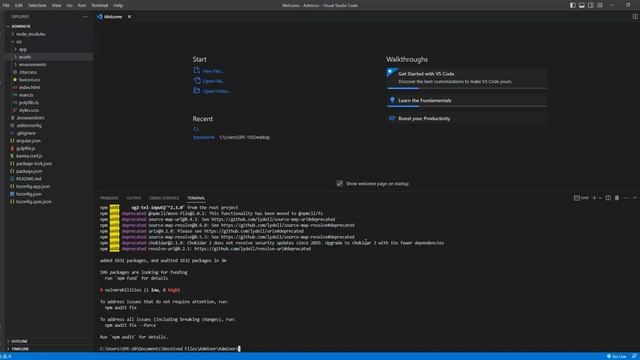This screenshot has width=640, height=360.
Task: Click the Get Started star icon
Action: click(392, 73)
